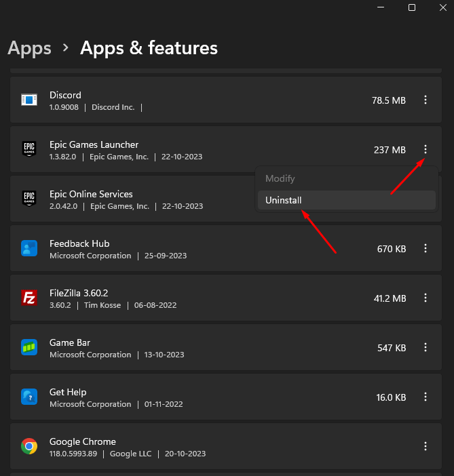Select Uninstall from the context menu
The width and height of the screenshot is (454, 476).
pos(284,200)
